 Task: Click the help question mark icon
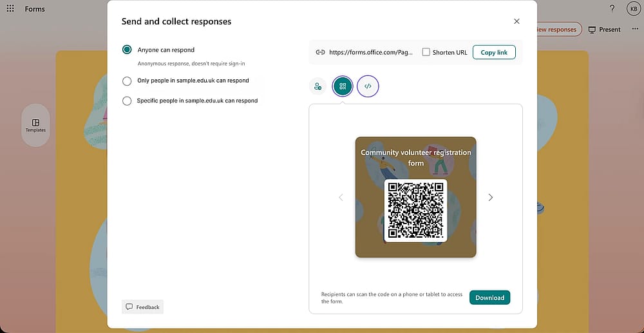[x=612, y=8]
